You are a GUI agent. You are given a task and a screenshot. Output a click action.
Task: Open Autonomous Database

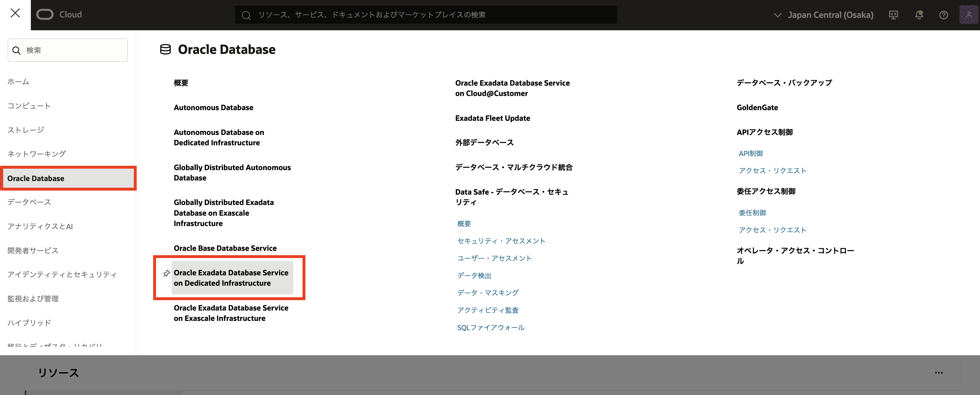213,108
